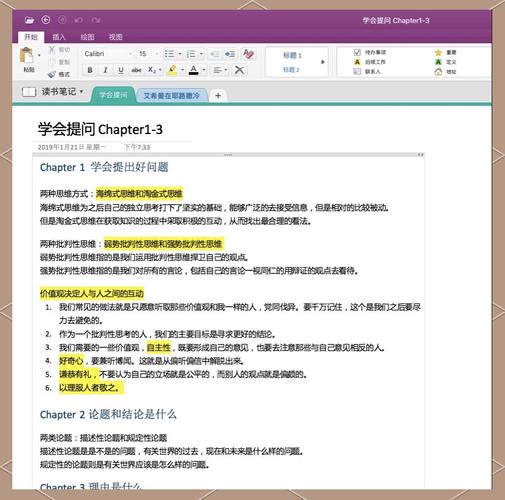Open the text styles formatting icon

249,54
